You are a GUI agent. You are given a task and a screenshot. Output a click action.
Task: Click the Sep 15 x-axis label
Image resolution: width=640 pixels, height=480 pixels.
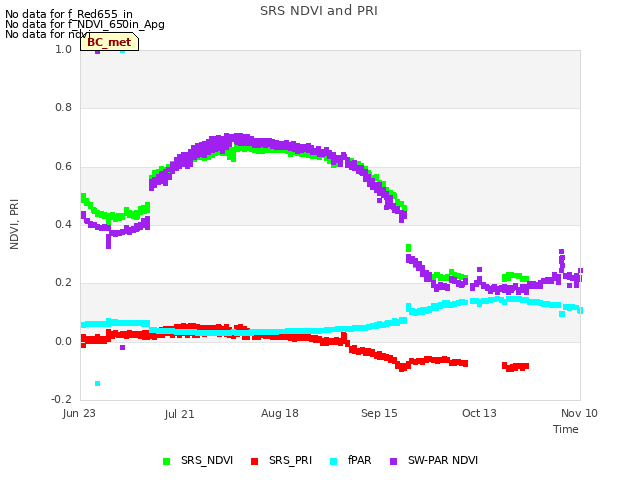[379, 413]
